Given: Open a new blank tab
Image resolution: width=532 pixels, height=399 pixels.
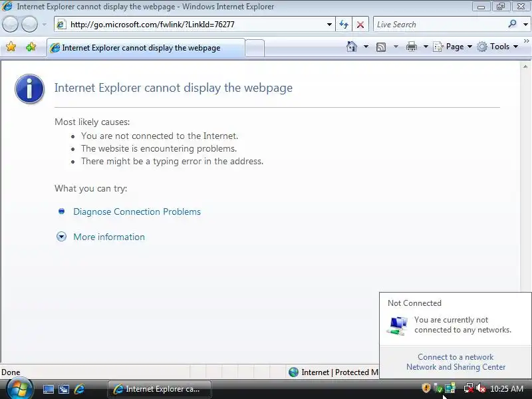Looking at the screenshot, I should (x=255, y=48).
